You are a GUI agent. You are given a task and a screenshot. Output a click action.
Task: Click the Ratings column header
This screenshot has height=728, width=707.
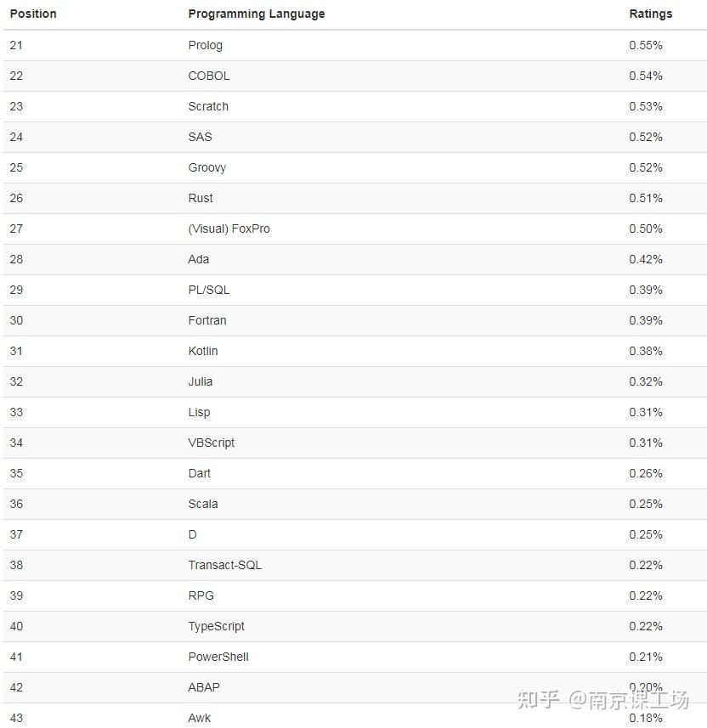[x=650, y=14]
